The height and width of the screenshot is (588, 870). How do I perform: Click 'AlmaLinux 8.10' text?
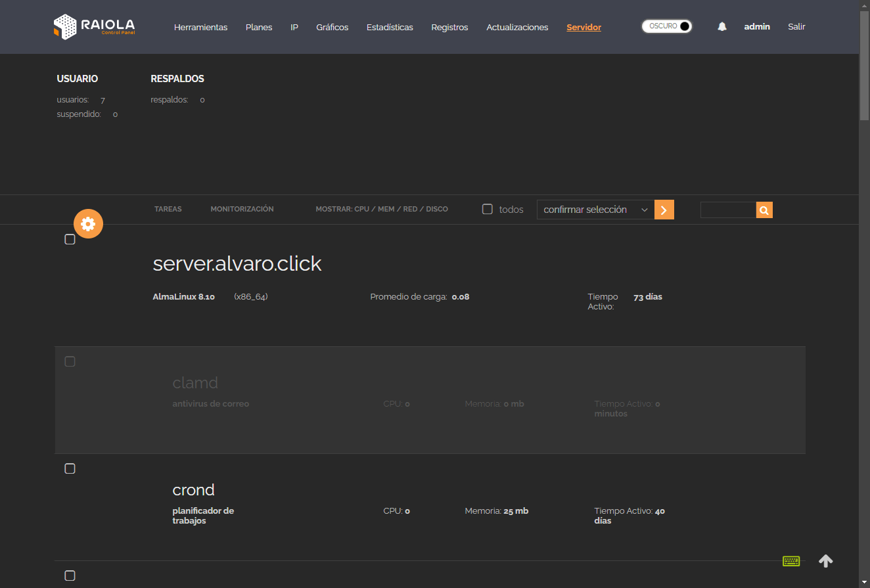pyautogui.click(x=184, y=297)
